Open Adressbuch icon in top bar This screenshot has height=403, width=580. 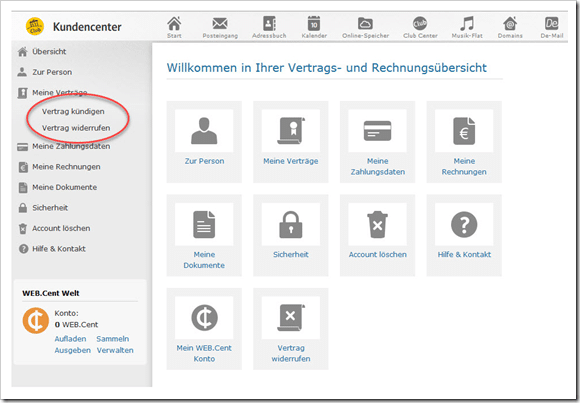pos(269,24)
